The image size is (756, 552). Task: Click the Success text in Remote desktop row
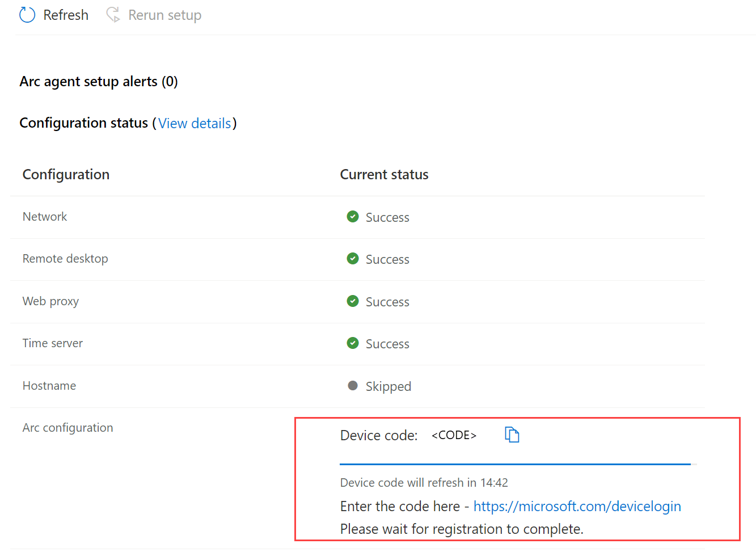pos(387,259)
